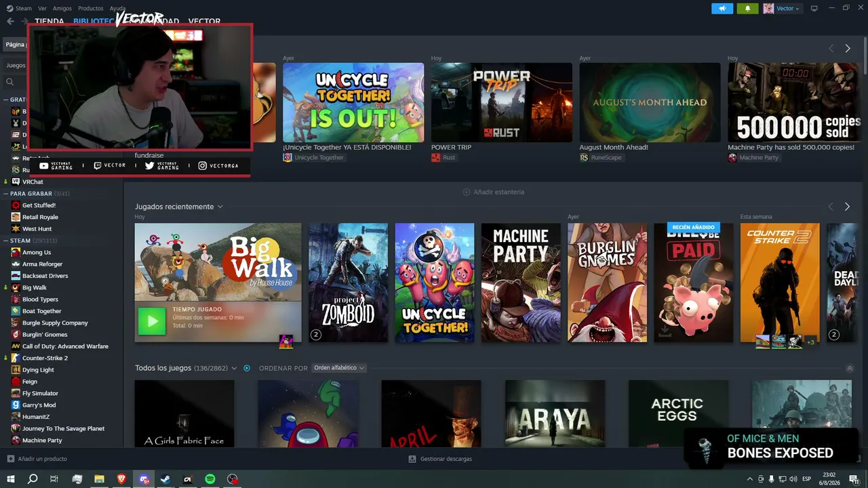Select Call of Duty: Advanced Warfare in the list
The image size is (868, 488).
tap(65, 346)
